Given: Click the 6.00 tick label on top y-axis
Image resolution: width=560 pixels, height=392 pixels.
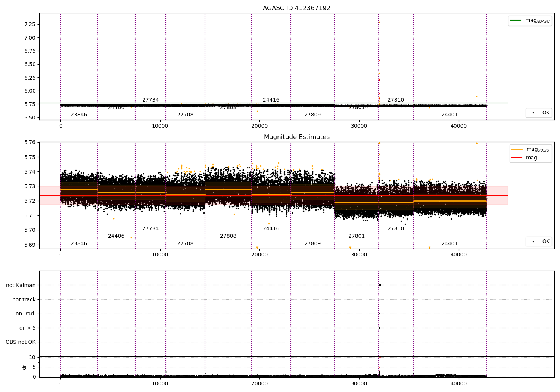Looking at the screenshot, I should [x=29, y=91].
